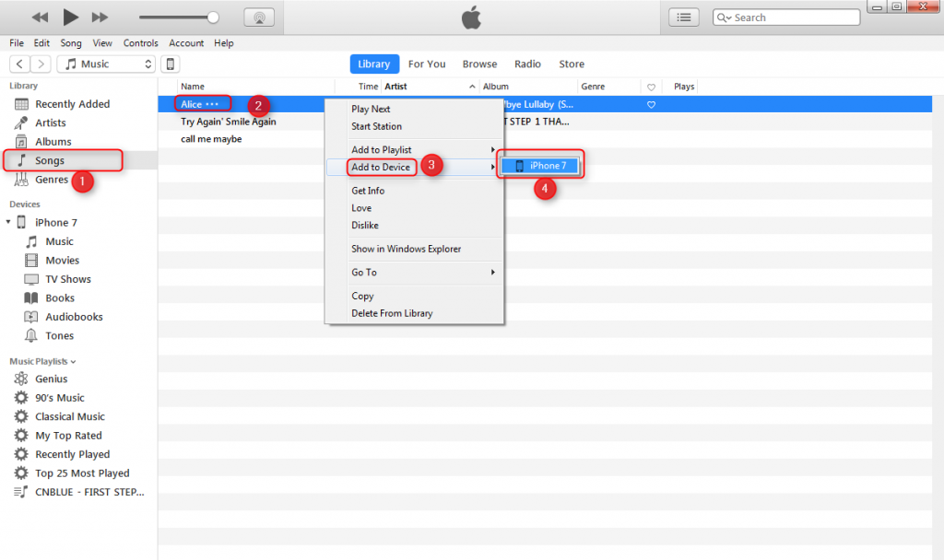This screenshot has width=944, height=560.
Task: Open the Store tab
Action: point(572,64)
